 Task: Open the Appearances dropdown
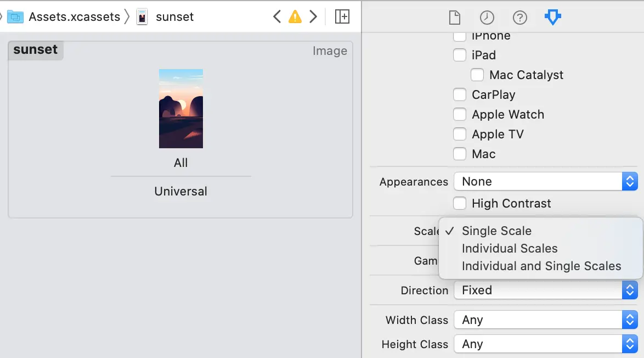pyautogui.click(x=545, y=181)
